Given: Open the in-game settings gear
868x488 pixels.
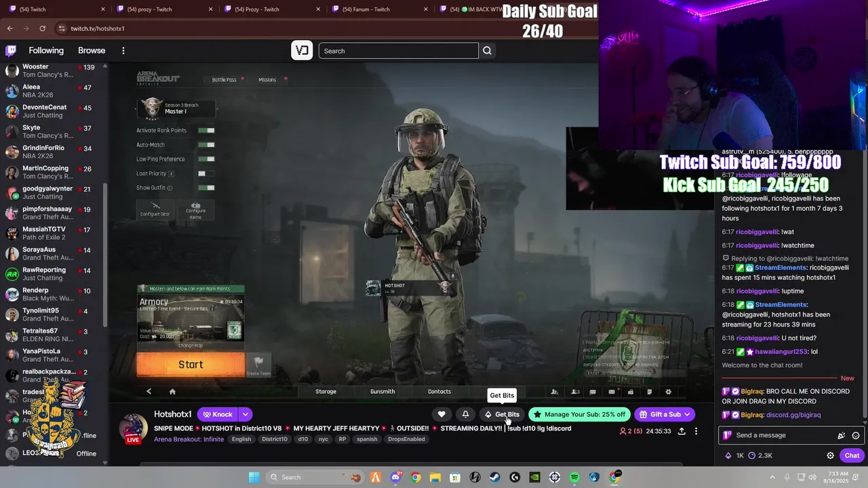Looking at the screenshot, I should [668, 392].
